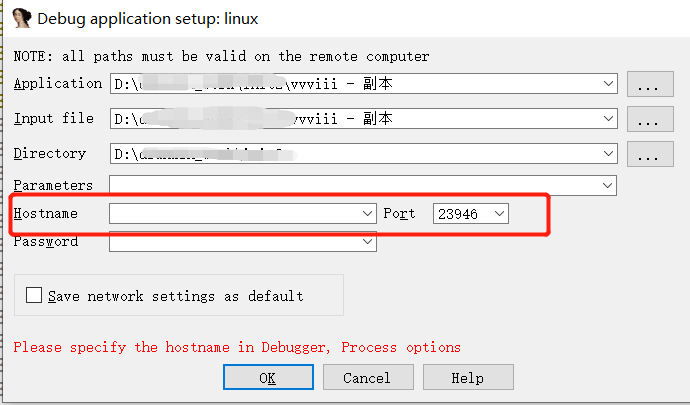Image resolution: width=690 pixels, height=405 pixels.
Task: Open Help for debug setup
Action: point(467,378)
